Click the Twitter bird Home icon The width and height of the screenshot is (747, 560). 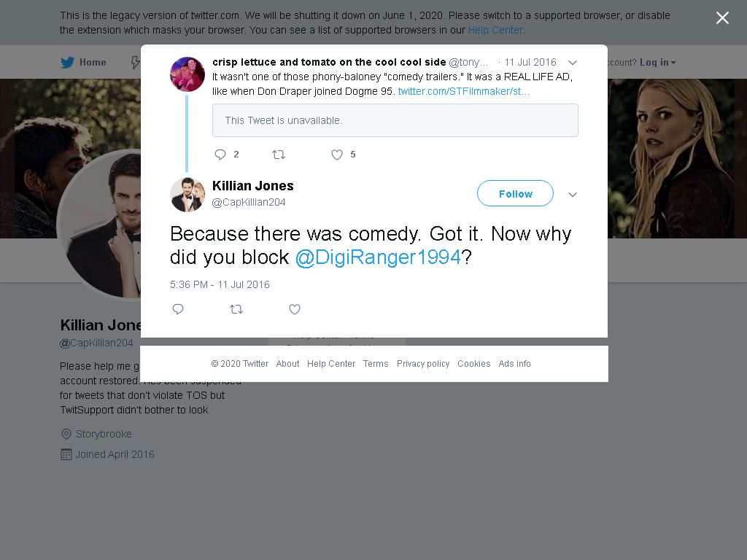67,63
